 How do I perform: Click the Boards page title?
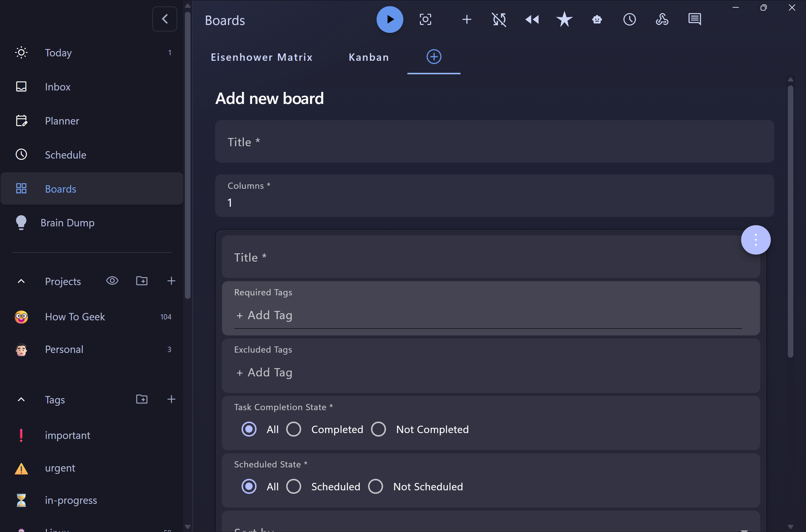point(225,20)
